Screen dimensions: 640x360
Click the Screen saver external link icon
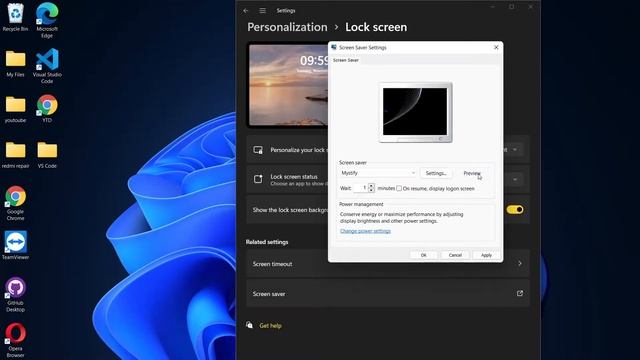[x=520, y=293]
